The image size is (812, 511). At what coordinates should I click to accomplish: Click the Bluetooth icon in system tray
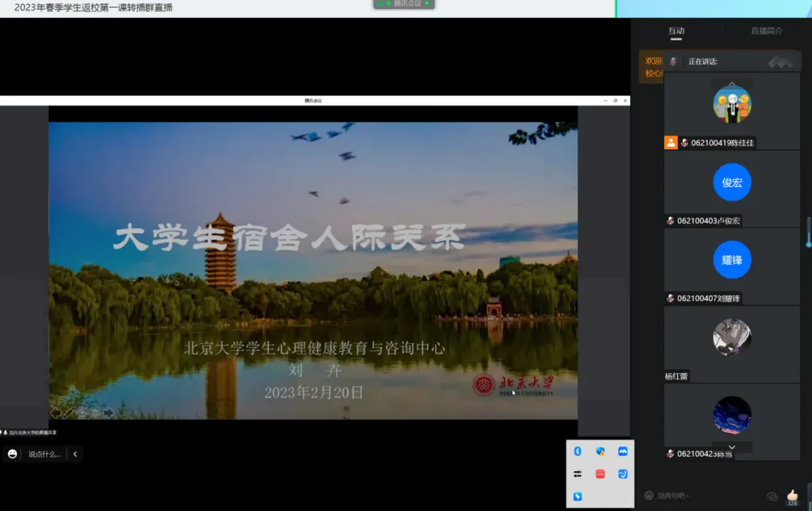(x=577, y=452)
